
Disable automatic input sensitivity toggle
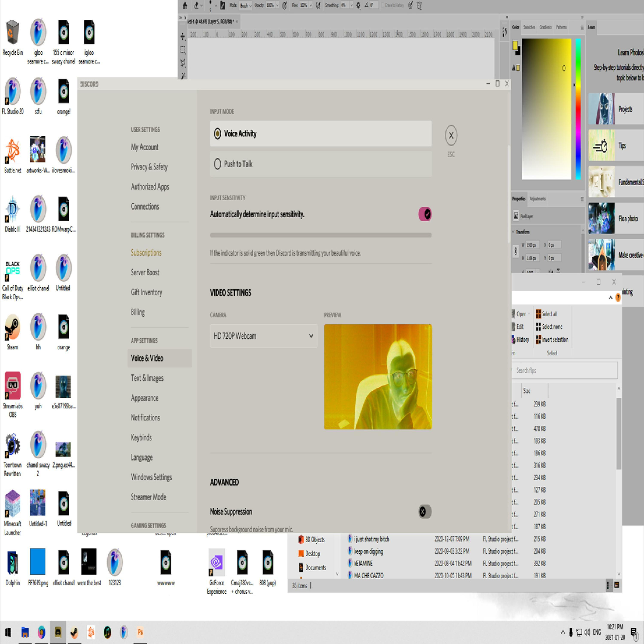pyautogui.click(x=425, y=214)
